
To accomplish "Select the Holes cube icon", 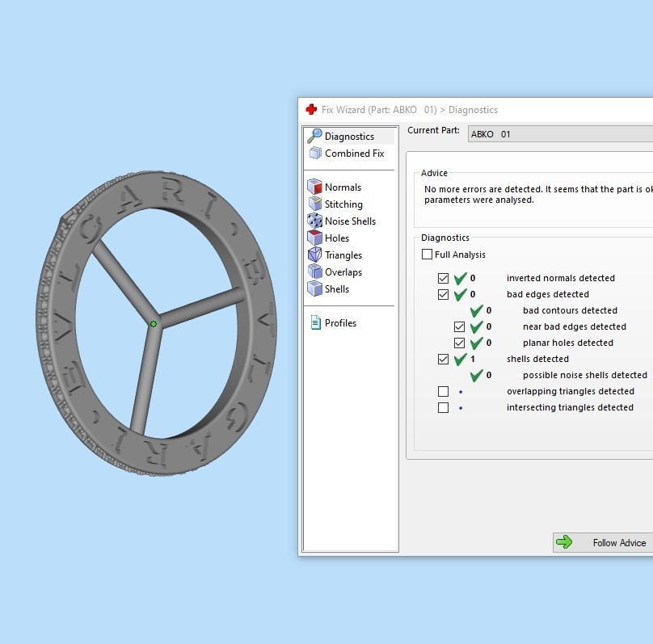I will (x=314, y=238).
